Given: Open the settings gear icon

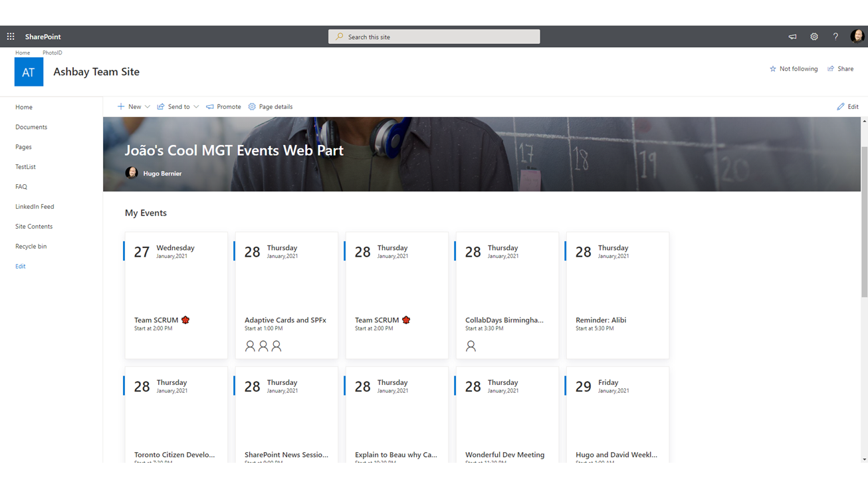Looking at the screenshot, I should [x=814, y=37].
